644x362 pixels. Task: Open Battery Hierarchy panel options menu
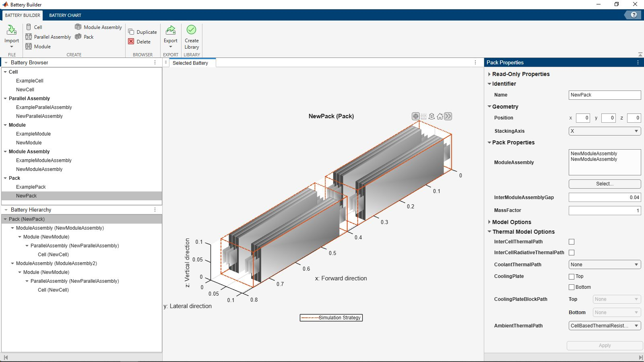tap(155, 210)
